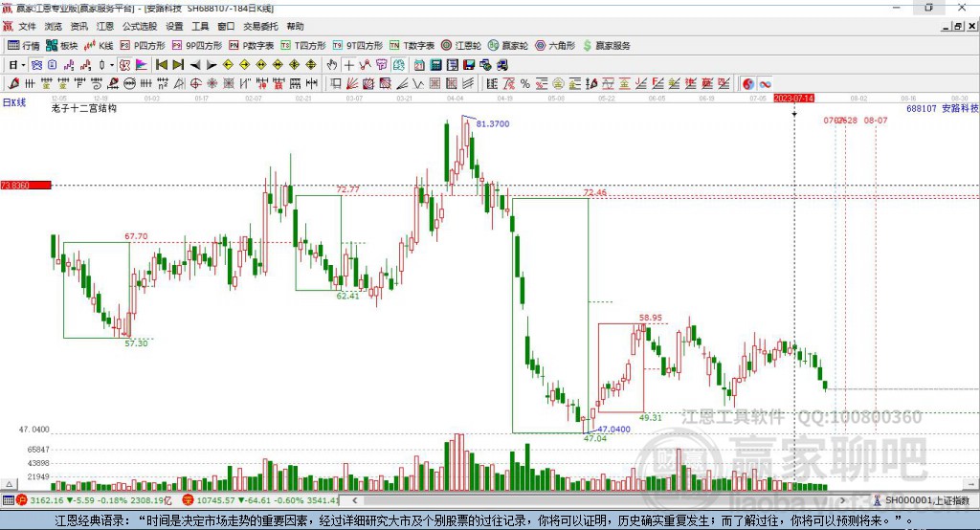The image size is (980, 530).
Task: Open the 9P四方形 tool
Action: (197, 46)
